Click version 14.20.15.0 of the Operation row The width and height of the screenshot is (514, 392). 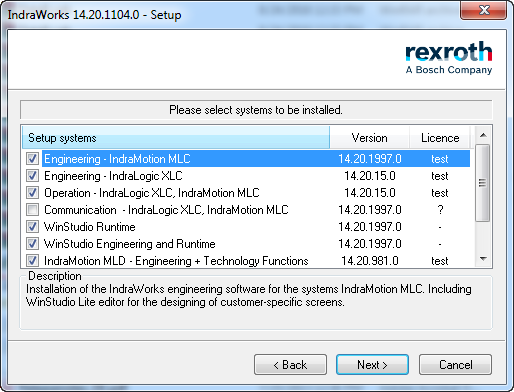(x=370, y=193)
